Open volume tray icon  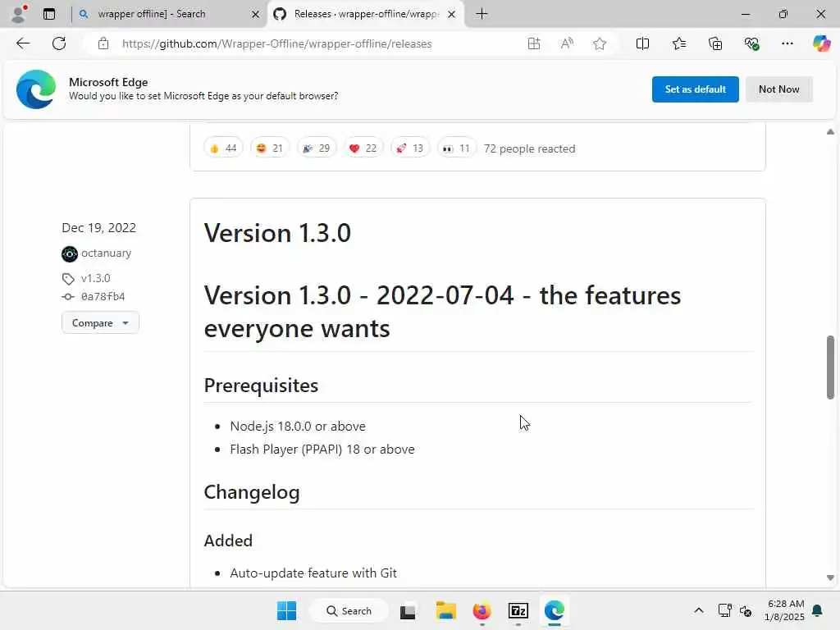click(x=746, y=610)
